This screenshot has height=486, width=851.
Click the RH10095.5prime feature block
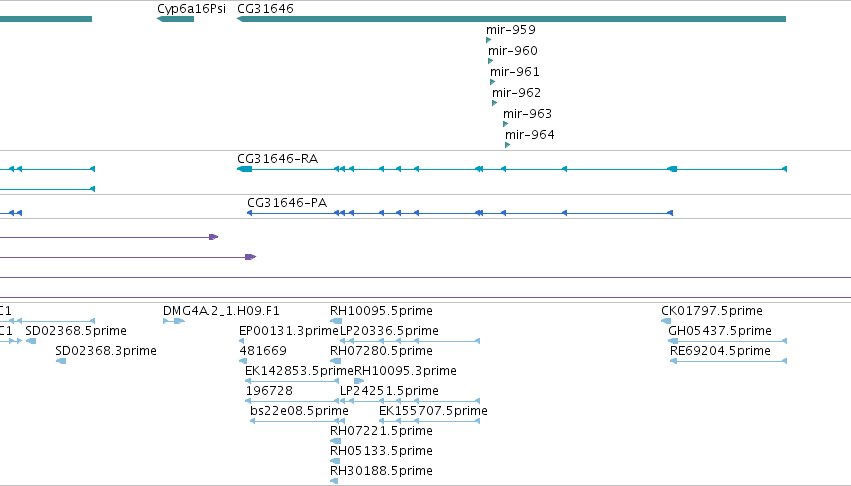pos(336,321)
